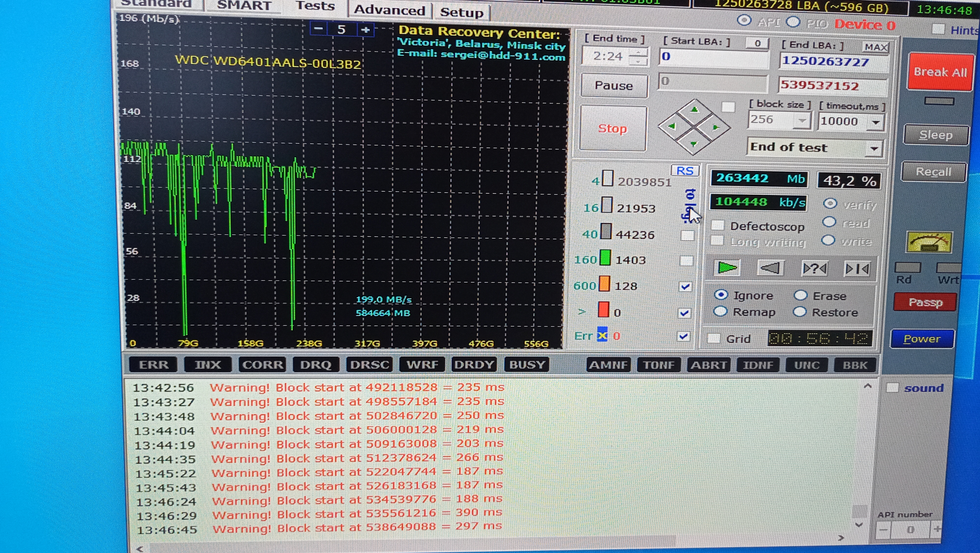Screen dimensions: 980x553
Task: Click the reverse scan direction arrow button
Action: click(770, 268)
